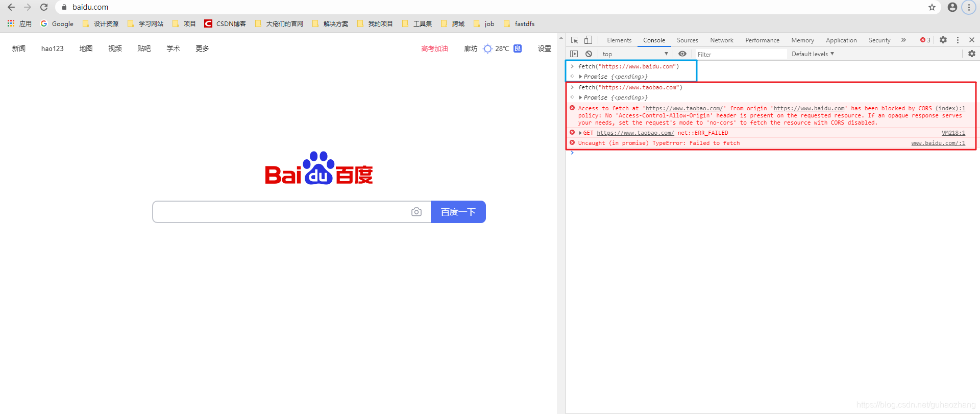Switch to the Elements tab
Screen dimensions: 980x414
click(x=619, y=40)
